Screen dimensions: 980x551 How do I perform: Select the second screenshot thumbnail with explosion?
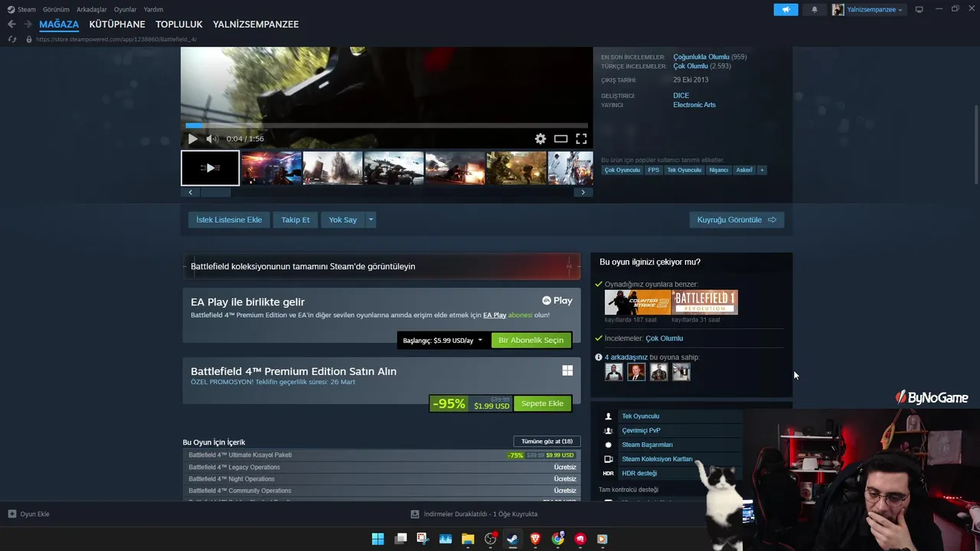coord(272,168)
